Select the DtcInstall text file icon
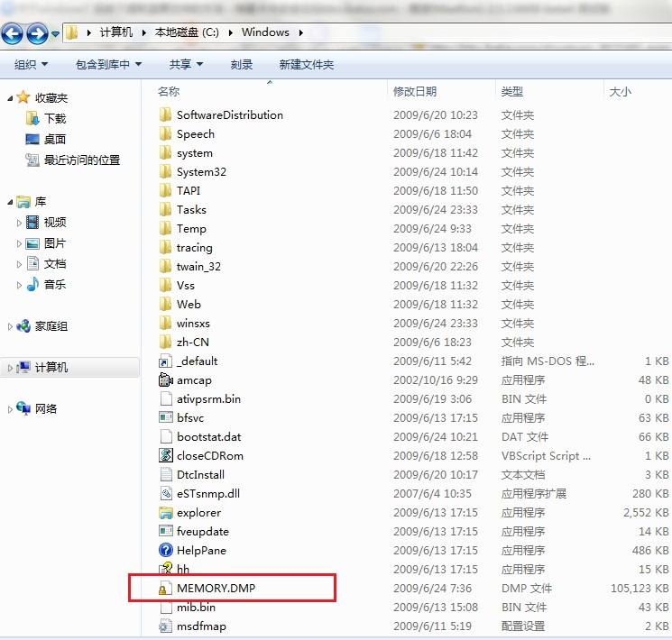The image size is (672, 640). [165, 475]
